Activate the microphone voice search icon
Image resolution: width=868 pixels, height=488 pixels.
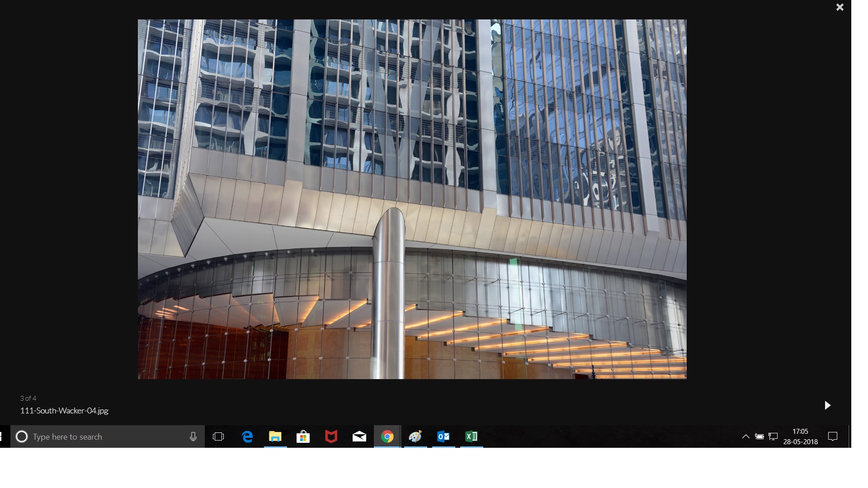point(193,437)
